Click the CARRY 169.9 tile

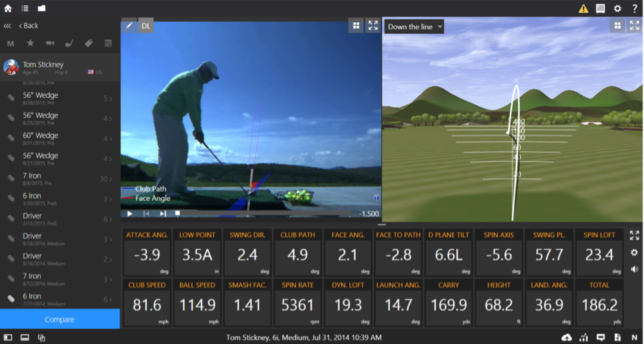pyautogui.click(x=448, y=303)
